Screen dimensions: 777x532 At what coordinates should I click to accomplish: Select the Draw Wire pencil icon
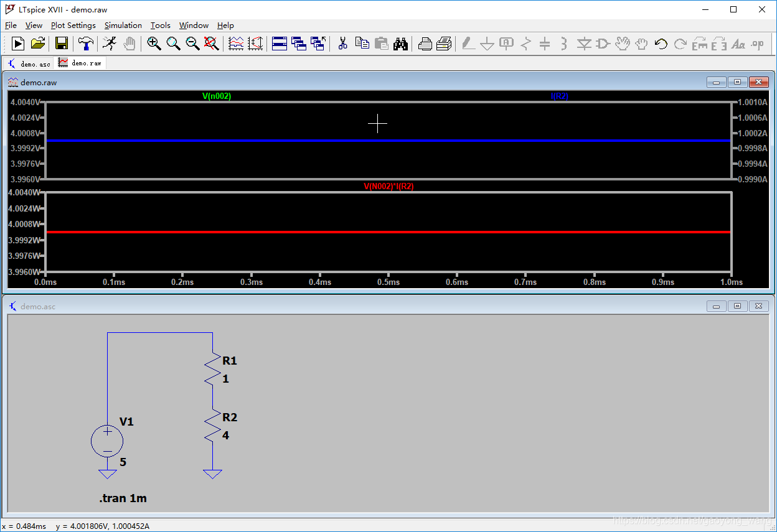click(468, 43)
